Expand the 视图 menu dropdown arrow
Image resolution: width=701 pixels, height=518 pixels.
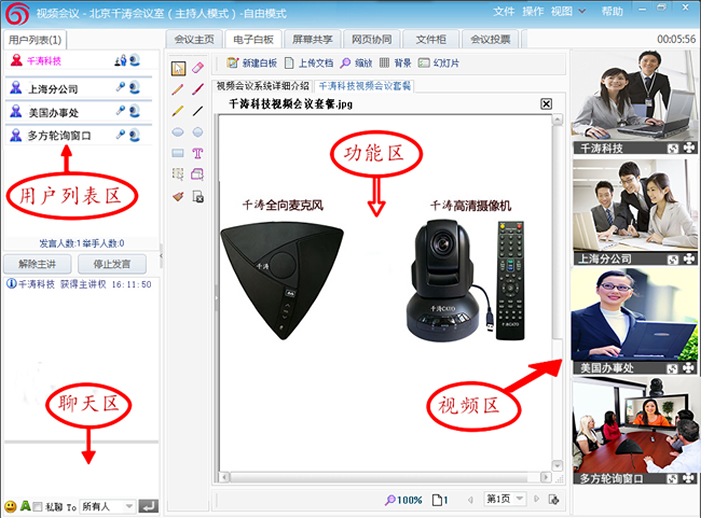pos(582,11)
